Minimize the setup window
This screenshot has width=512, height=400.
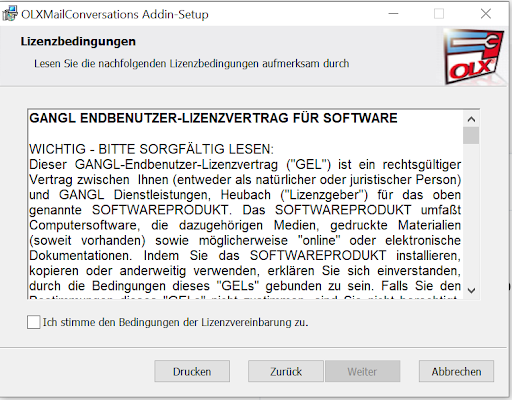coord(393,14)
